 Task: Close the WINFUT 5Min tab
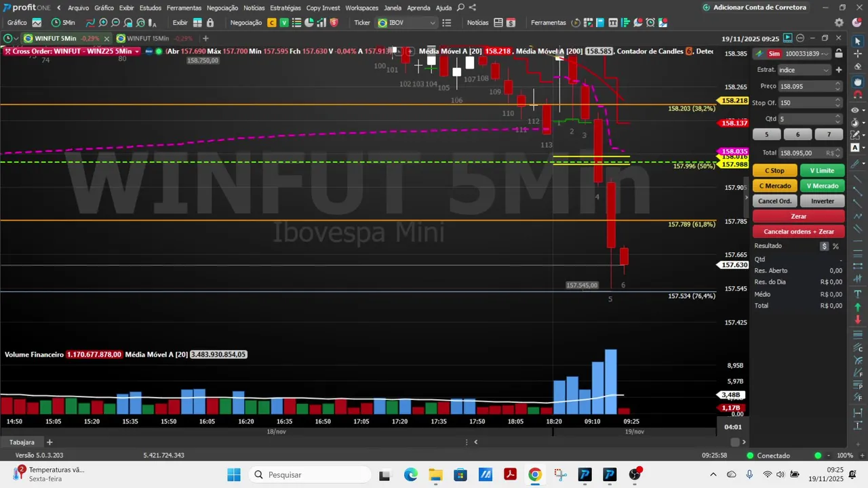coord(106,39)
